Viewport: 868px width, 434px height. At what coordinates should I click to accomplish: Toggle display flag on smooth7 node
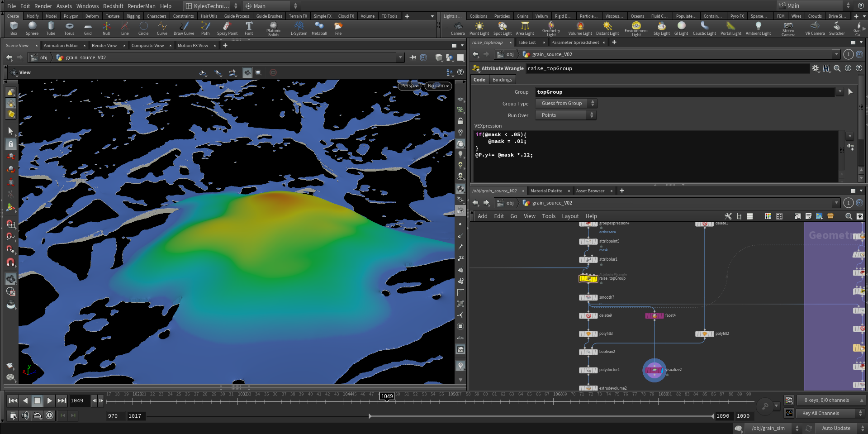coord(595,297)
